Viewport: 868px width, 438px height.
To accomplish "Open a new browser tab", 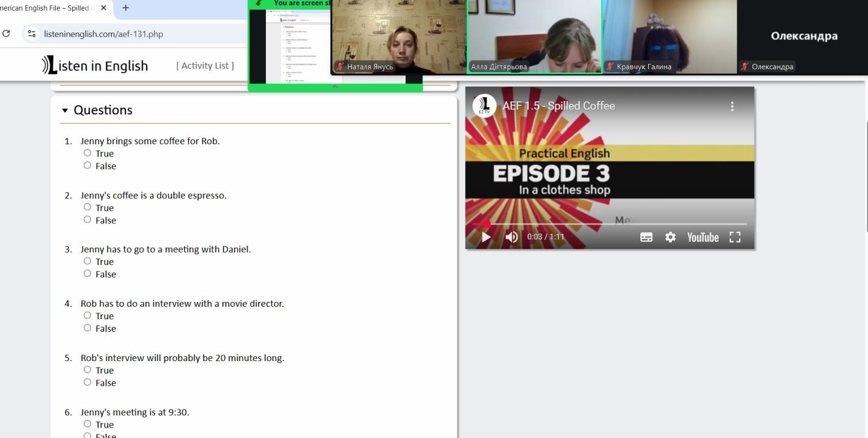I will [x=126, y=8].
